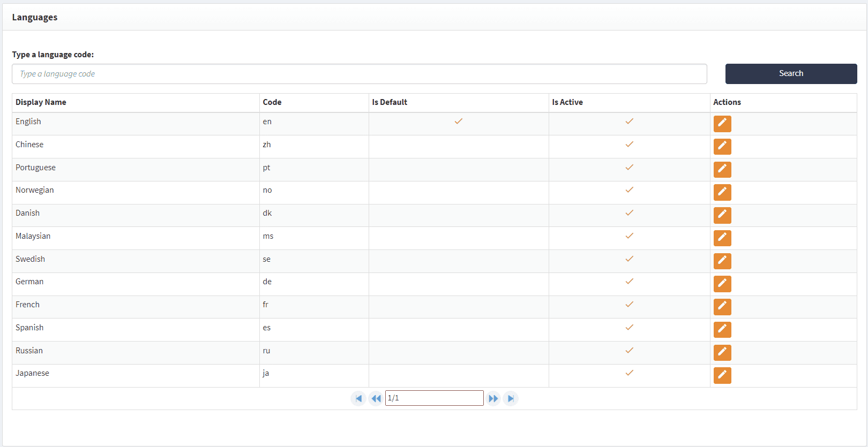
Task: Click the Danish row edit icon
Action: click(x=722, y=215)
